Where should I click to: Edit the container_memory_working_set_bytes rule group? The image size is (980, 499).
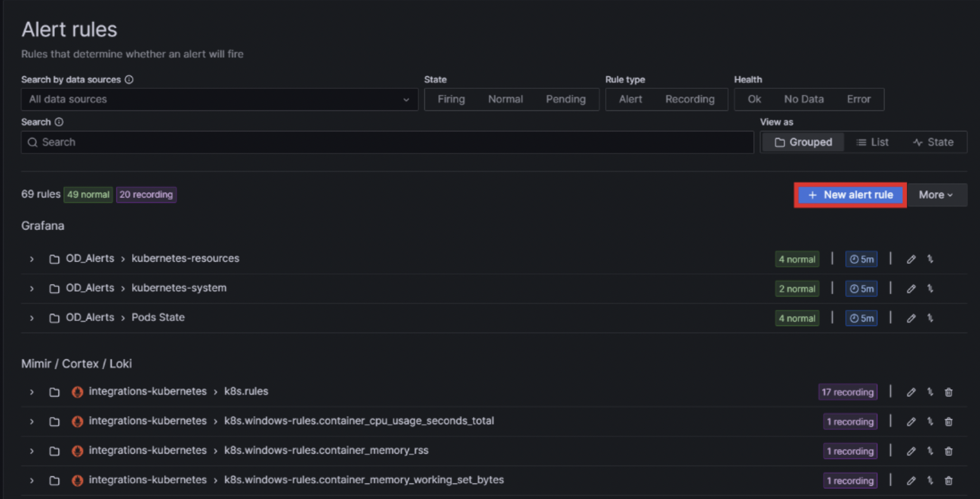[x=911, y=480]
